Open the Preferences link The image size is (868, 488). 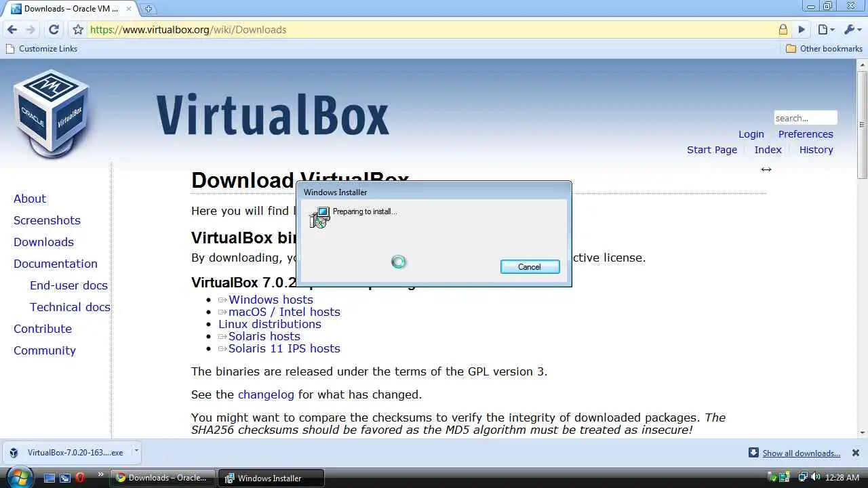tap(806, 134)
